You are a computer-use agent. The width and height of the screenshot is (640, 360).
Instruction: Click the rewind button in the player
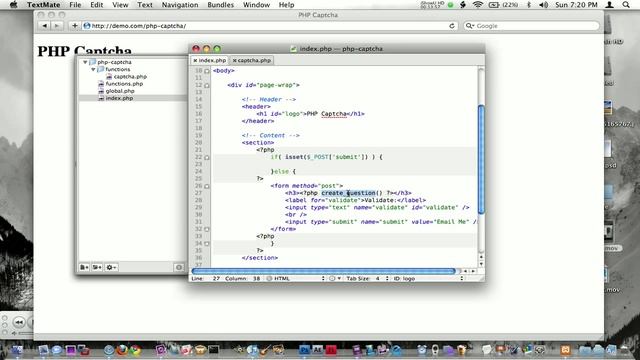[19, 322]
